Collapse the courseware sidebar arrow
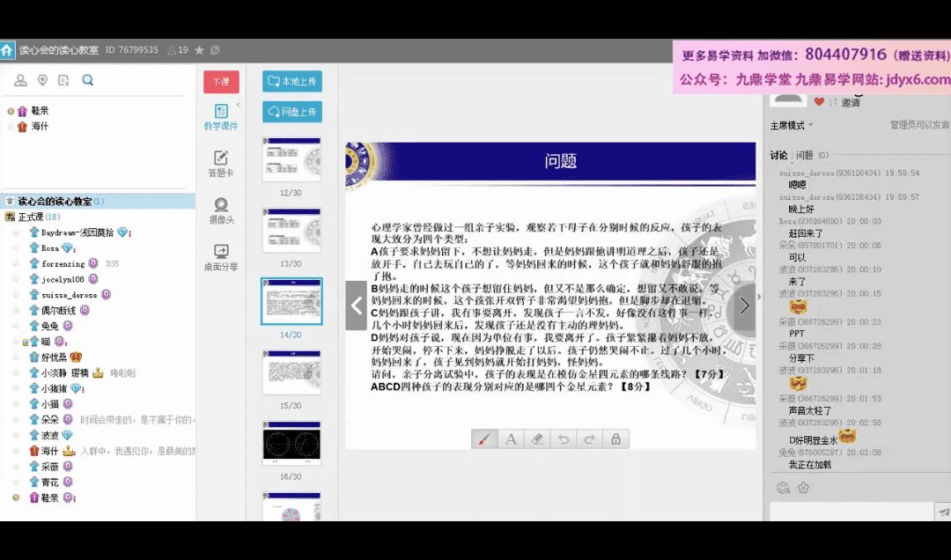This screenshot has height=560, width=951. [x=238, y=105]
